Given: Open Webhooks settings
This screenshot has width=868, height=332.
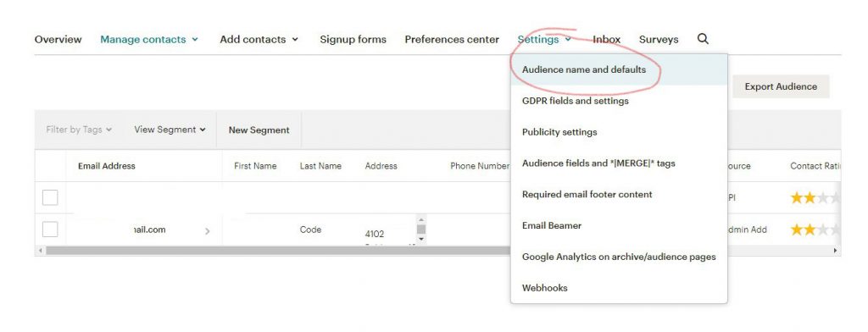Looking at the screenshot, I should click(619, 288).
